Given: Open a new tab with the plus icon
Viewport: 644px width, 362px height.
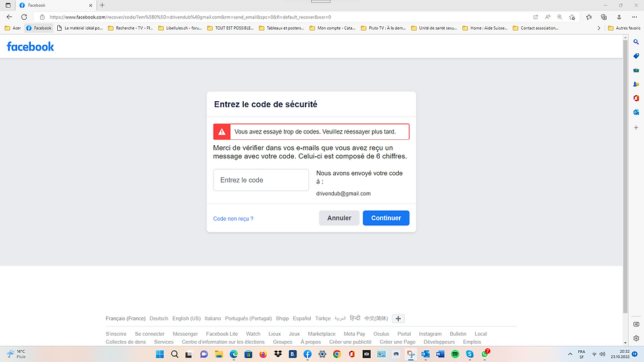Looking at the screenshot, I should point(103,5).
